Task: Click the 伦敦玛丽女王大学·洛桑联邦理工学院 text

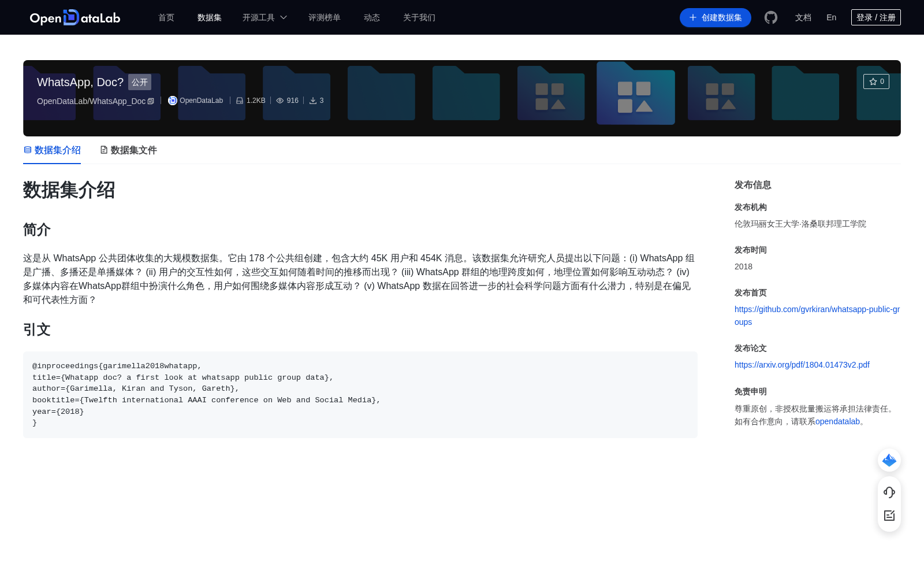Action: pyautogui.click(x=800, y=224)
